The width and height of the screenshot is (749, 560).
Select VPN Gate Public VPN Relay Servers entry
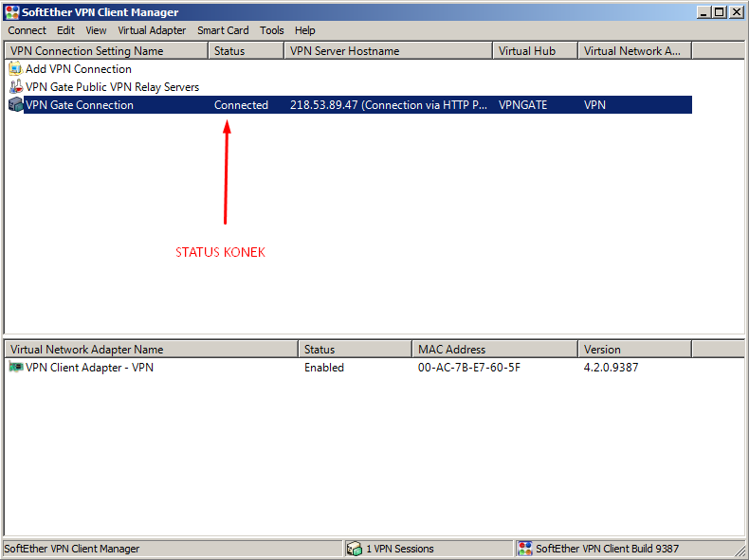point(112,87)
